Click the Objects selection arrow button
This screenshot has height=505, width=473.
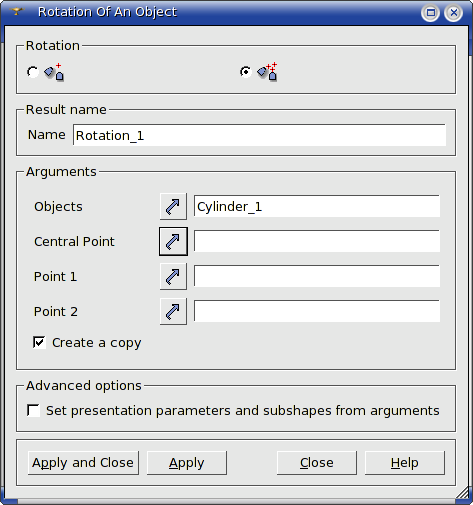(x=173, y=206)
